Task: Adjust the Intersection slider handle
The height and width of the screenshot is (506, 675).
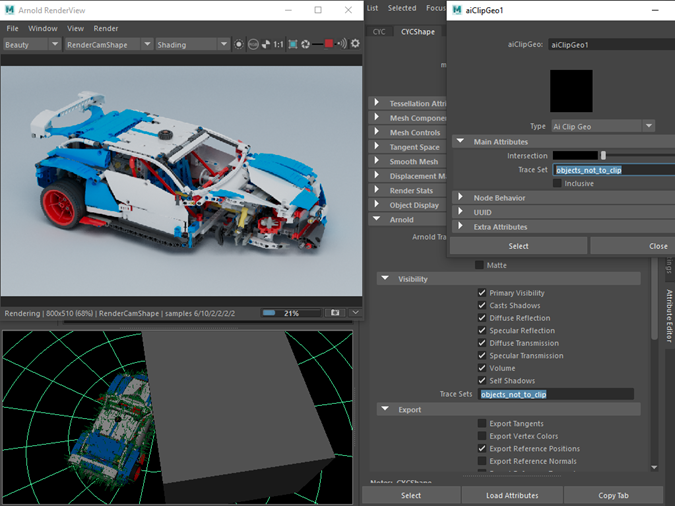Action: pos(603,155)
